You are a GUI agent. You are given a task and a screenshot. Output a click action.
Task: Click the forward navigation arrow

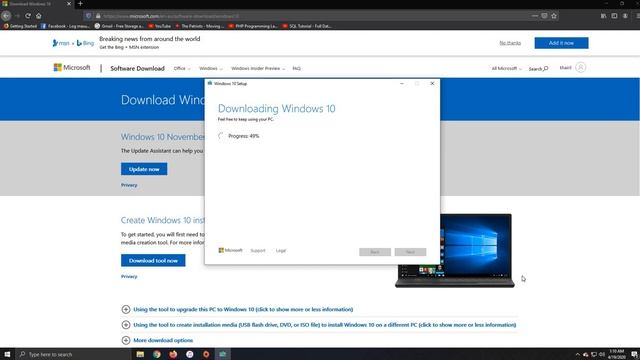17,16
